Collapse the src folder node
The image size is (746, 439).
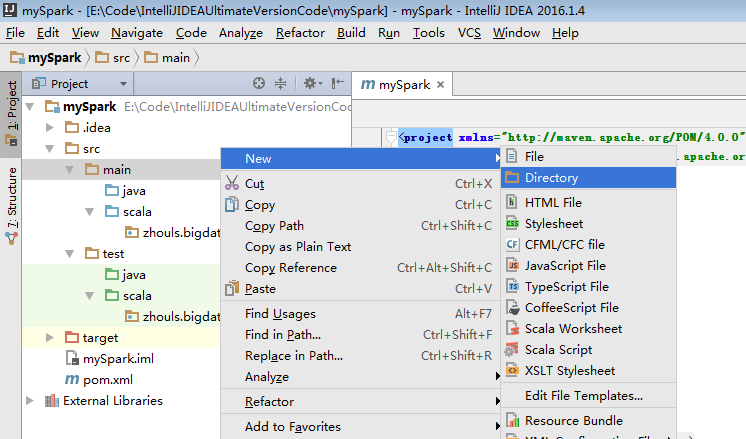(49, 148)
